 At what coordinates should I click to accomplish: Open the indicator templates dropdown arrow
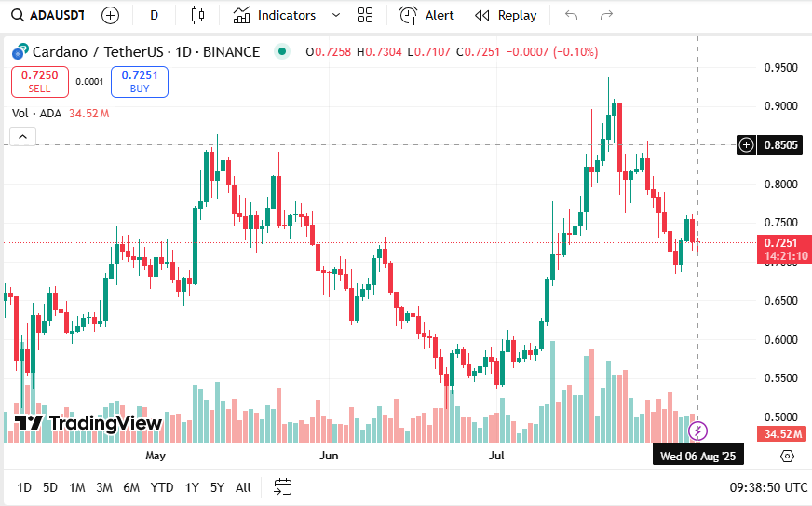(336, 15)
